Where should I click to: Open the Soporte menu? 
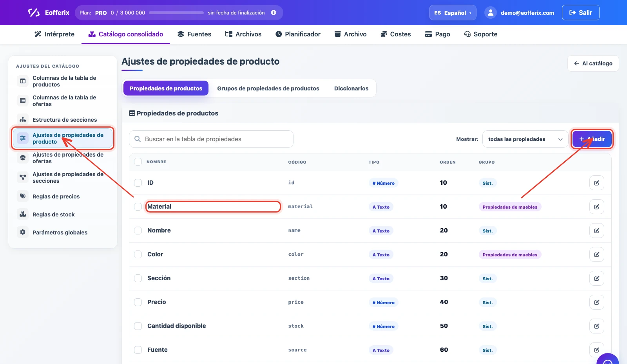[x=480, y=34]
